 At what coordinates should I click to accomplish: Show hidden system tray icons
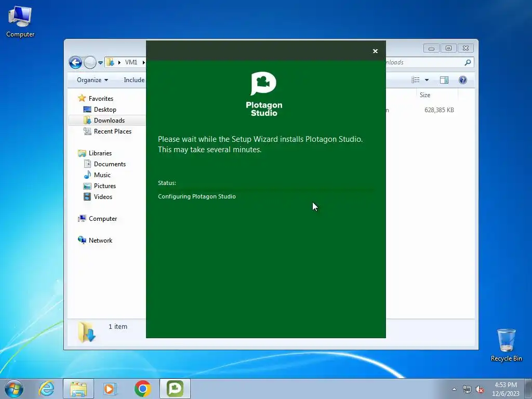point(454,389)
